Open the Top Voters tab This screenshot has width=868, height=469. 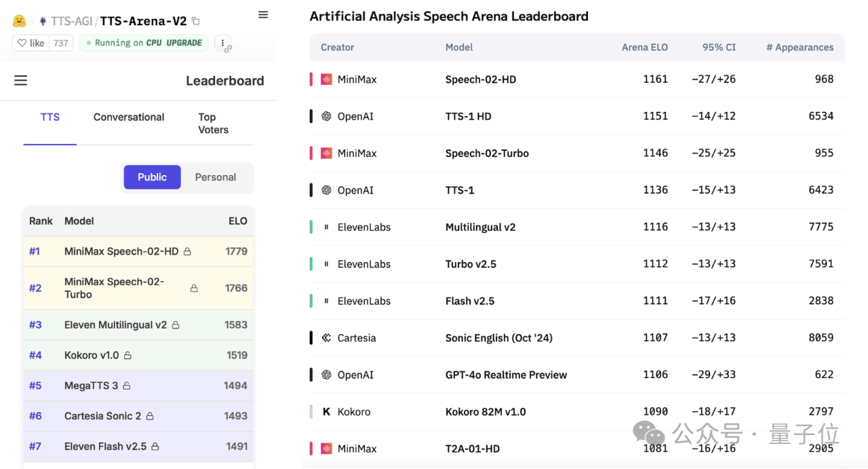click(213, 124)
